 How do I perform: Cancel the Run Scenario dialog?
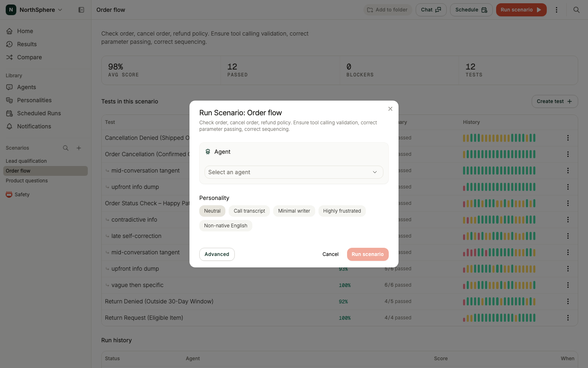[330, 254]
